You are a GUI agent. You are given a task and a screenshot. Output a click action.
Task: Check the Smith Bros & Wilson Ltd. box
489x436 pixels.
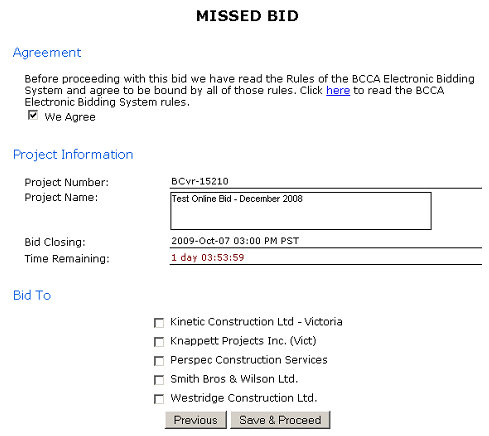159,380
